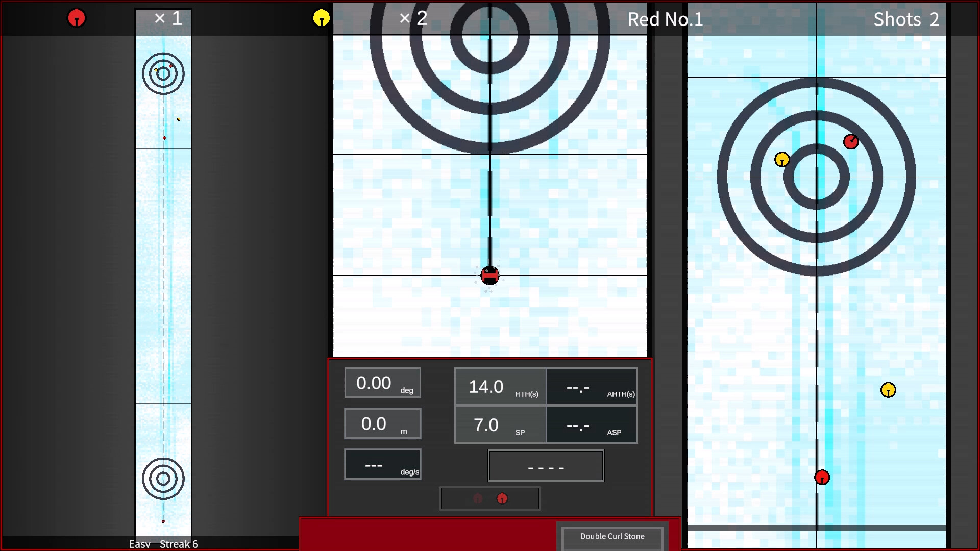The height and width of the screenshot is (551, 980).
Task: Click the Easy difficulty label
Action: point(139,544)
